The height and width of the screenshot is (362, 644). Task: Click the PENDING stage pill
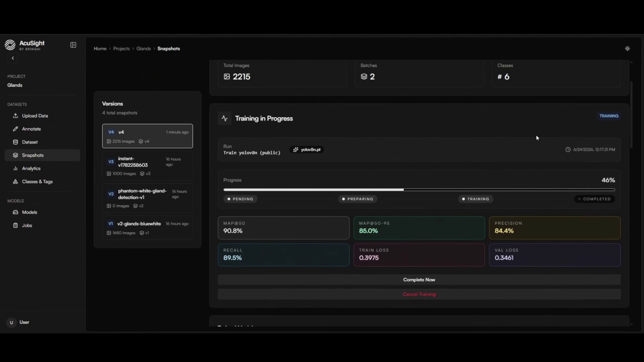(x=240, y=199)
